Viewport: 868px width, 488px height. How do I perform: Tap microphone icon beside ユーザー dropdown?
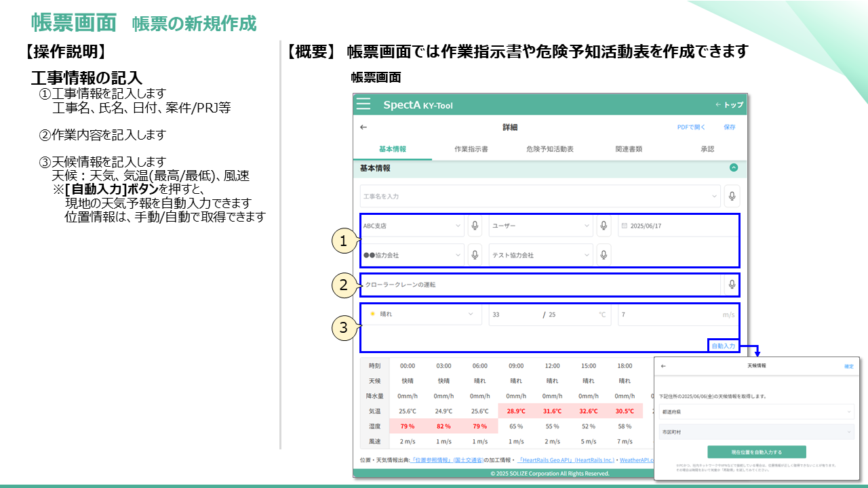coord(604,226)
